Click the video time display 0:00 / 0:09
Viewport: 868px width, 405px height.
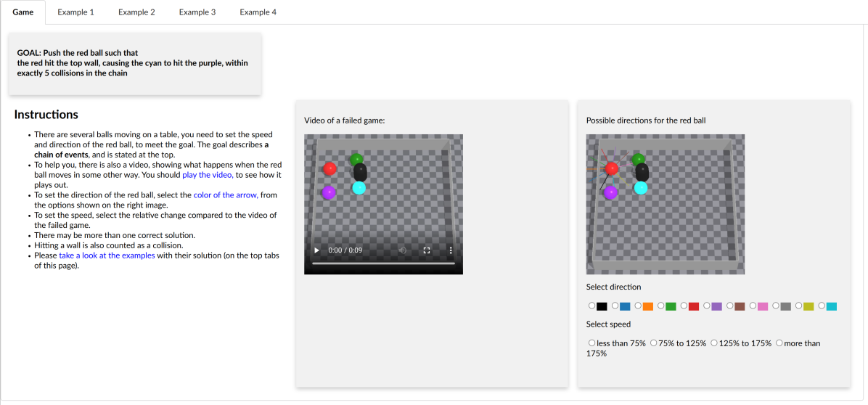coord(345,250)
